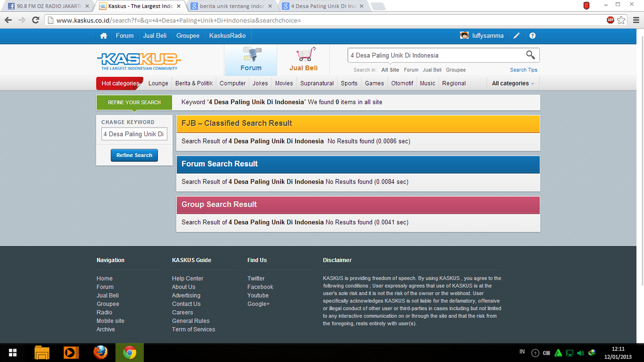Open the Computer category
Image resolution: width=644 pixels, height=362 pixels.
(x=232, y=83)
